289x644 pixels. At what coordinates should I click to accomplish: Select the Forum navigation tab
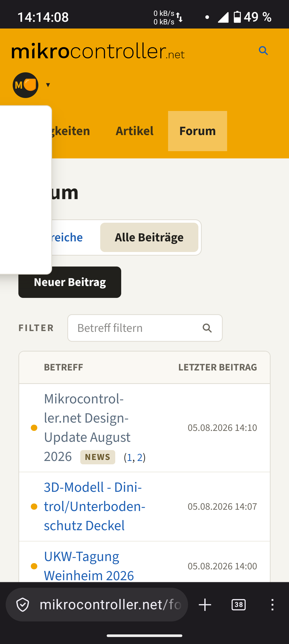[x=198, y=131]
